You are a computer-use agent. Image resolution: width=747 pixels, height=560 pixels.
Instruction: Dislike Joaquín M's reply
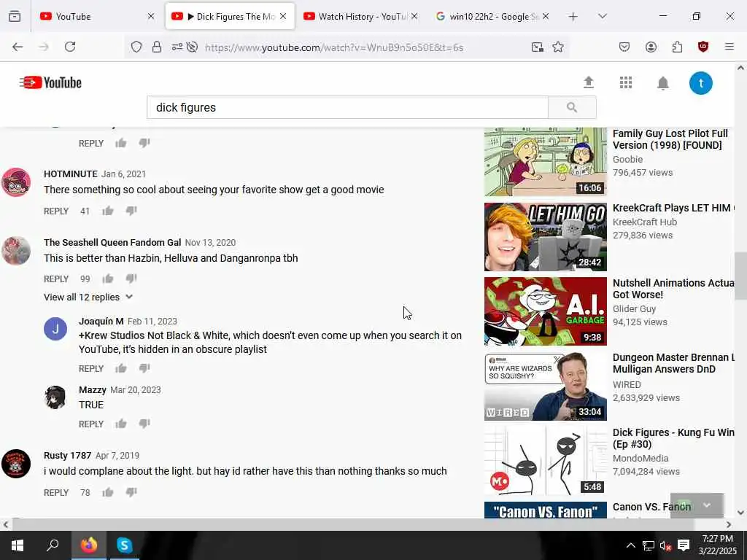144,368
